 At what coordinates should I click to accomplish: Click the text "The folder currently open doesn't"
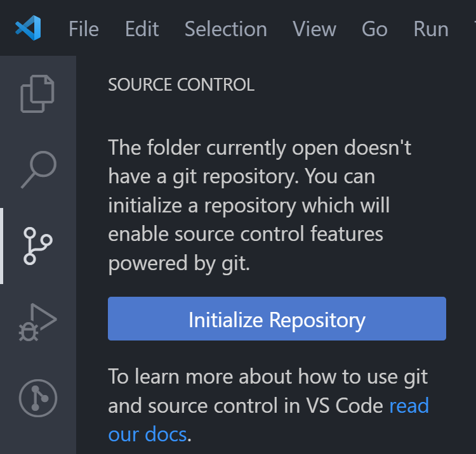260,148
